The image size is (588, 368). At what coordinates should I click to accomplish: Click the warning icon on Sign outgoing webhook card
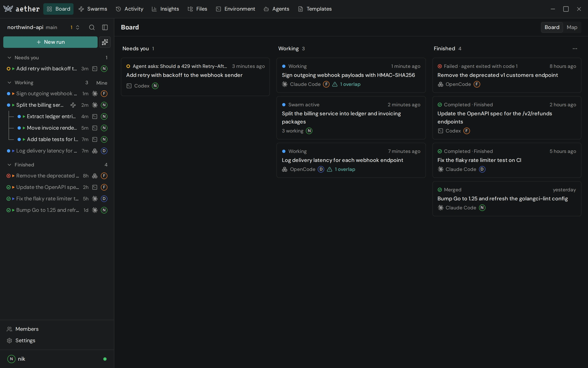(335, 84)
